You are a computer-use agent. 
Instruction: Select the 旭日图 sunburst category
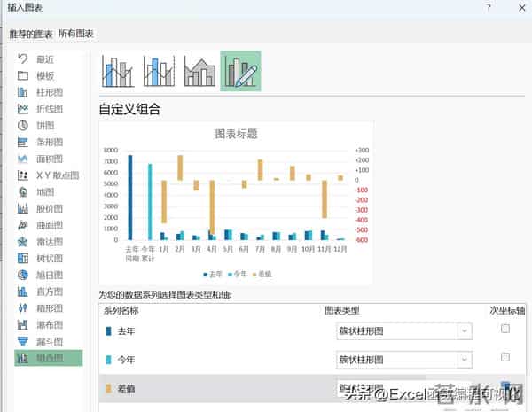point(49,275)
